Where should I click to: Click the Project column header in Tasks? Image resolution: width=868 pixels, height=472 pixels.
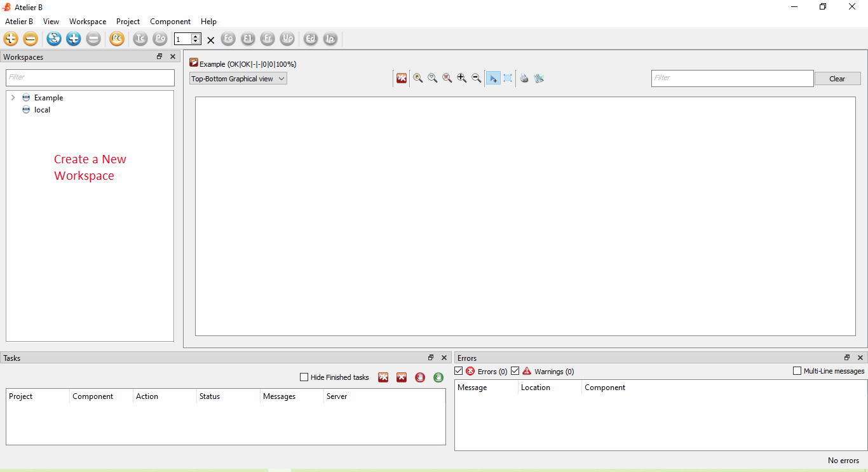click(x=37, y=396)
